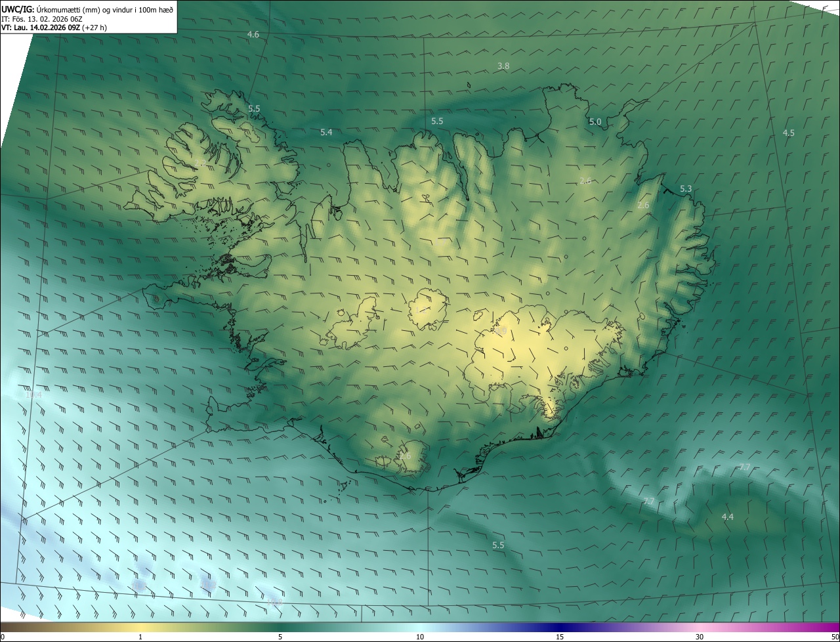
Task: Click the 4.5 value on the map
Action: pyautogui.click(x=789, y=133)
